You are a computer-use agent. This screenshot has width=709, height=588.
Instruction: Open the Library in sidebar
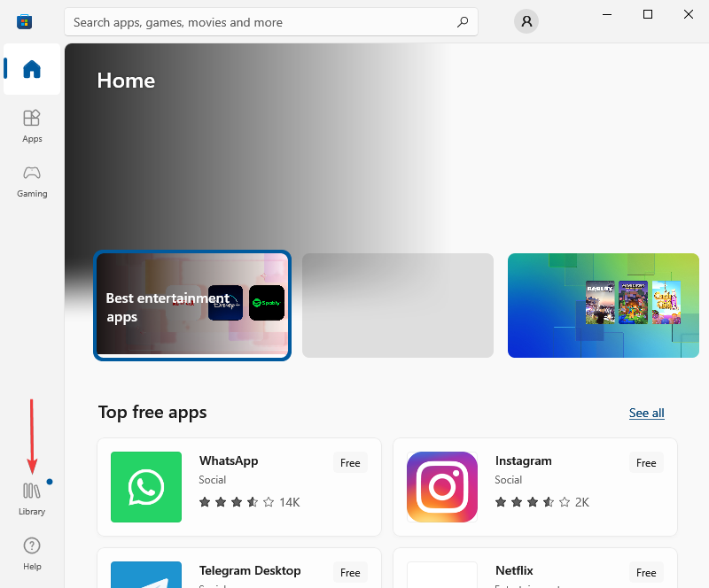[32, 499]
